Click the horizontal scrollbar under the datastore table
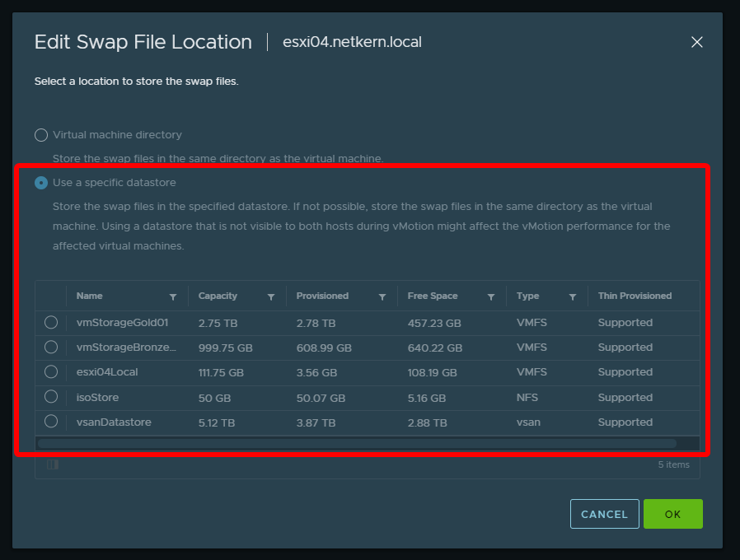740x560 pixels. pos(358,444)
